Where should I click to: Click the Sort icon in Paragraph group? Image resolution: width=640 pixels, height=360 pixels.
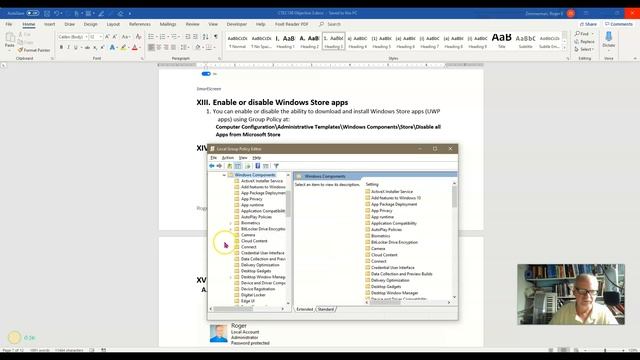click(205, 37)
